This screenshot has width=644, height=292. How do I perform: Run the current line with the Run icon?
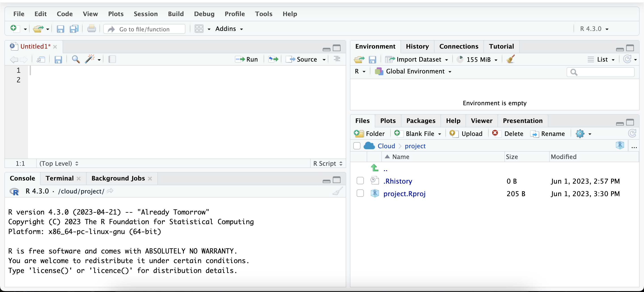click(246, 59)
